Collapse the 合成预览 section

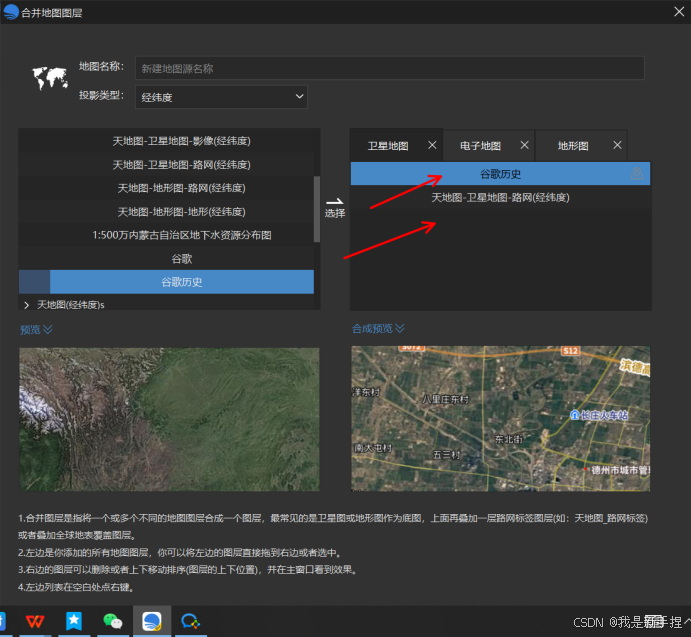click(378, 328)
